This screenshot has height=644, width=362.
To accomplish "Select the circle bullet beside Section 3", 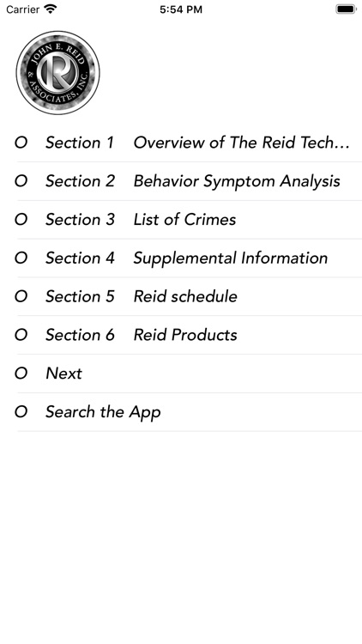I will click(x=21, y=219).
